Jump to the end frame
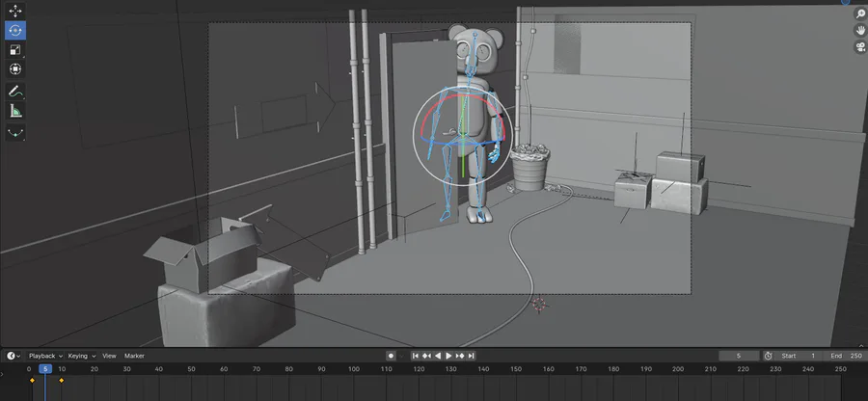The width and height of the screenshot is (868, 401). (471, 356)
